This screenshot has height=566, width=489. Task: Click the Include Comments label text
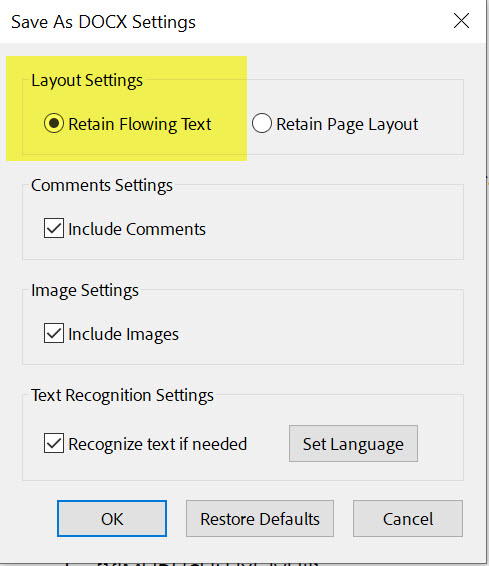[137, 229]
